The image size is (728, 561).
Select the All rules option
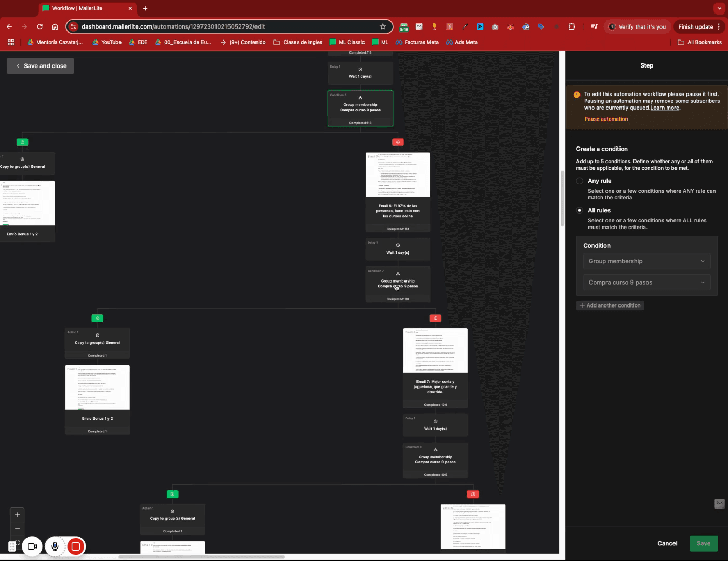point(579,210)
